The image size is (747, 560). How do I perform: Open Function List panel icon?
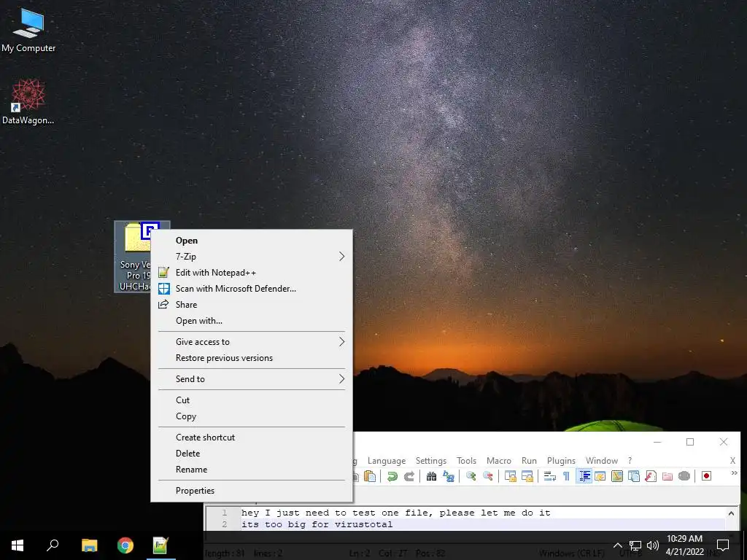pyautogui.click(x=651, y=476)
